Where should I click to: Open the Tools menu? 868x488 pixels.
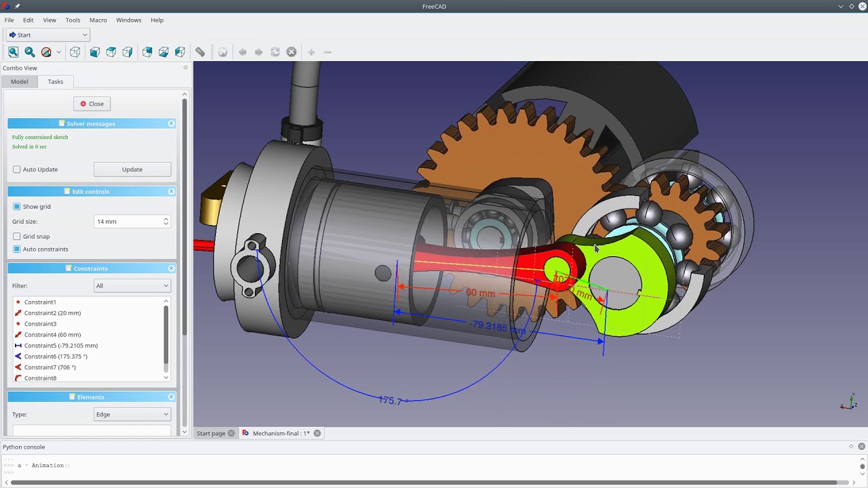click(x=73, y=20)
